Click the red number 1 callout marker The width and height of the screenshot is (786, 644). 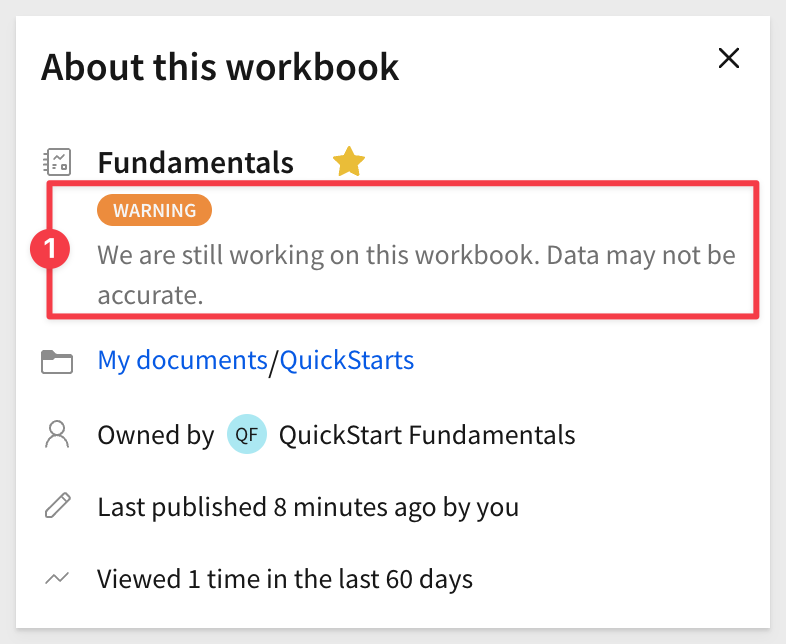coord(50,249)
